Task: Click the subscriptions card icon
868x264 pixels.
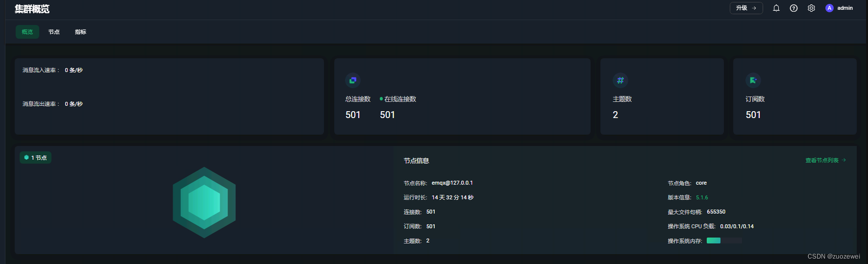Action: click(x=753, y=80)
